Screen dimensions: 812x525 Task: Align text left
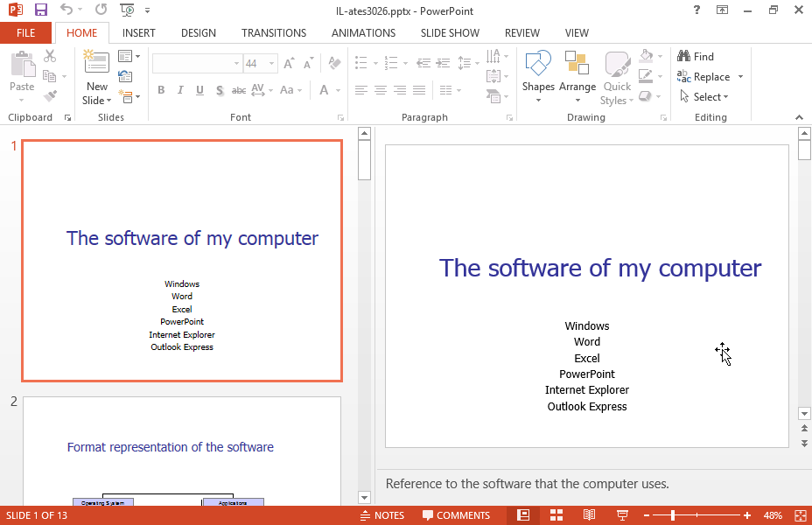coord(361,90)
